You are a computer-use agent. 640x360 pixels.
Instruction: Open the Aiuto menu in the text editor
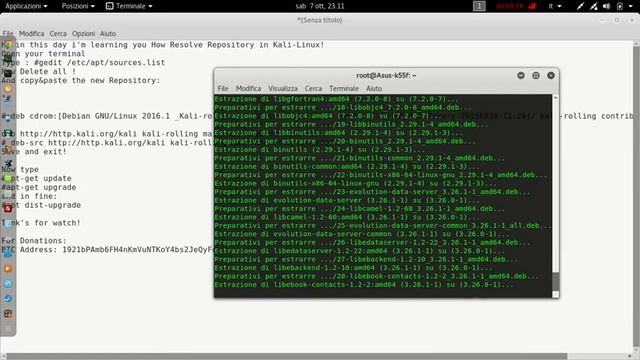coord(108,33)
